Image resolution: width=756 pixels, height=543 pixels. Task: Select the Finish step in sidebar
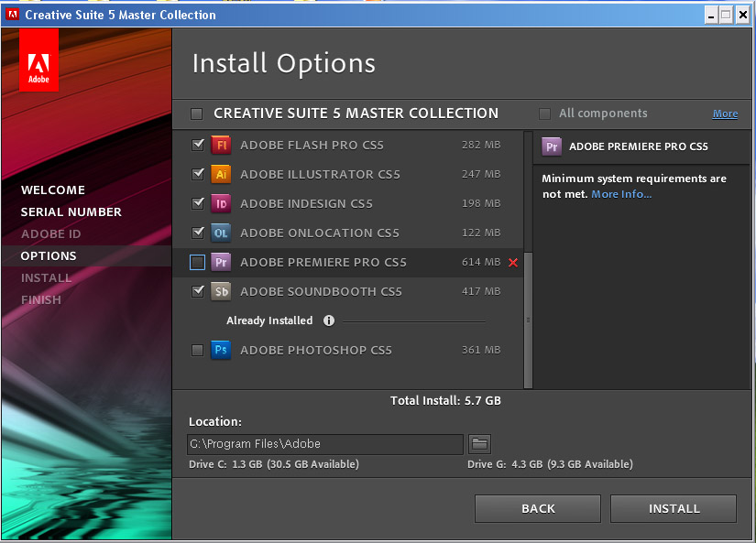click(x=41, y=300)
